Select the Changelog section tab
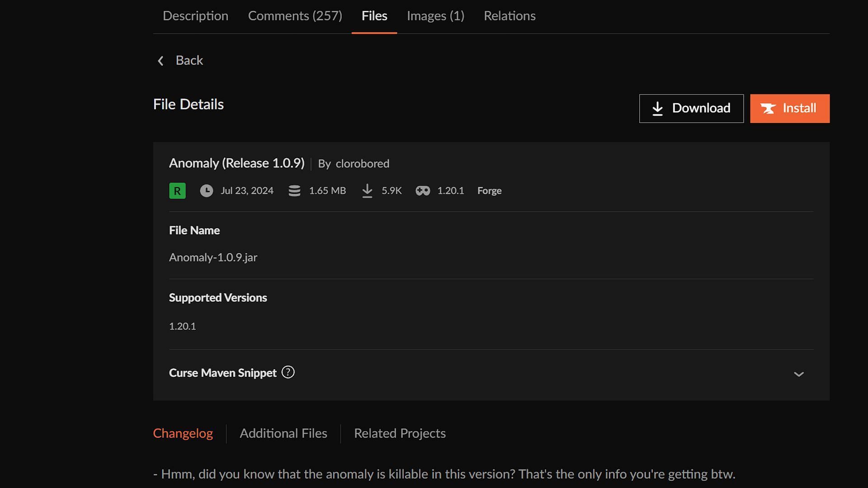 183,433
